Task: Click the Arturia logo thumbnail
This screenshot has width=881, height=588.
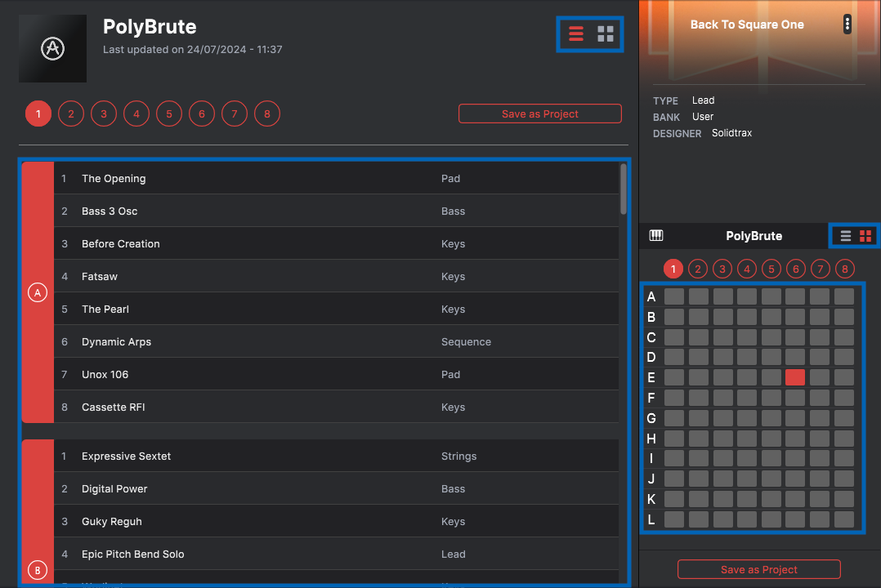Action: (x=53, y=49)
